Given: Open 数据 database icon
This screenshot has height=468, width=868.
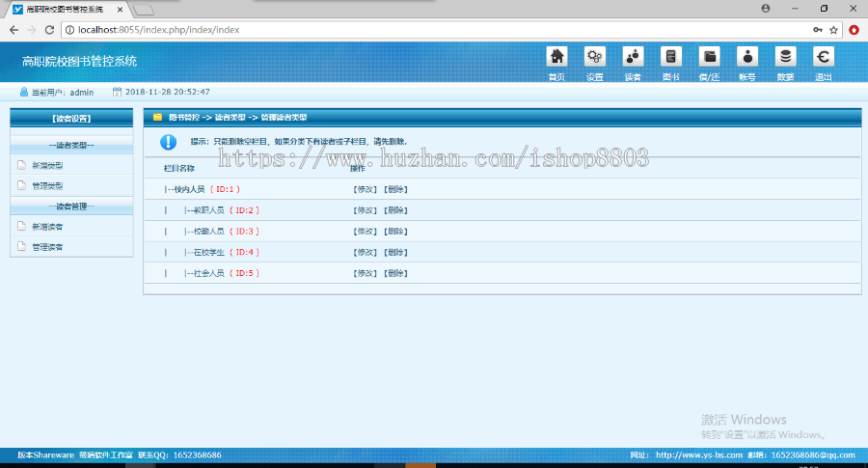Looking at the screenshot, I should tap(785, 57).
